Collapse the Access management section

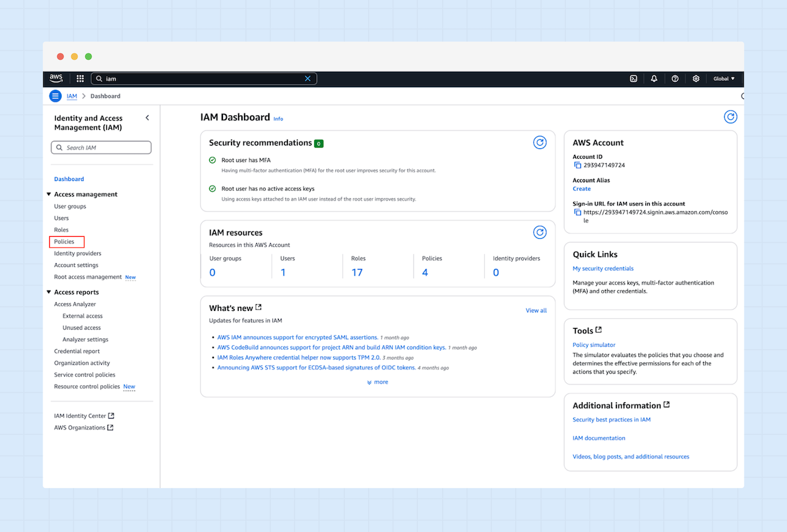49,194
